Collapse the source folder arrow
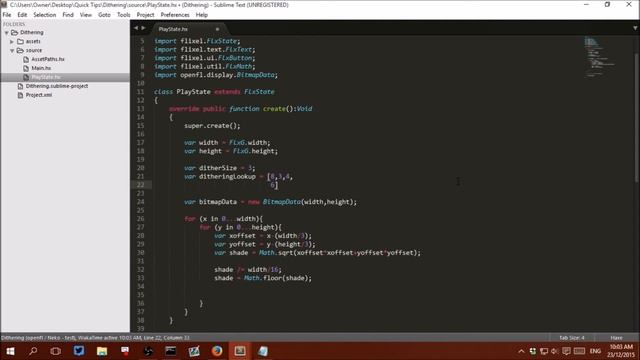Image resolution: width=640 pixels, height=360 pixels. click(12, 50)
